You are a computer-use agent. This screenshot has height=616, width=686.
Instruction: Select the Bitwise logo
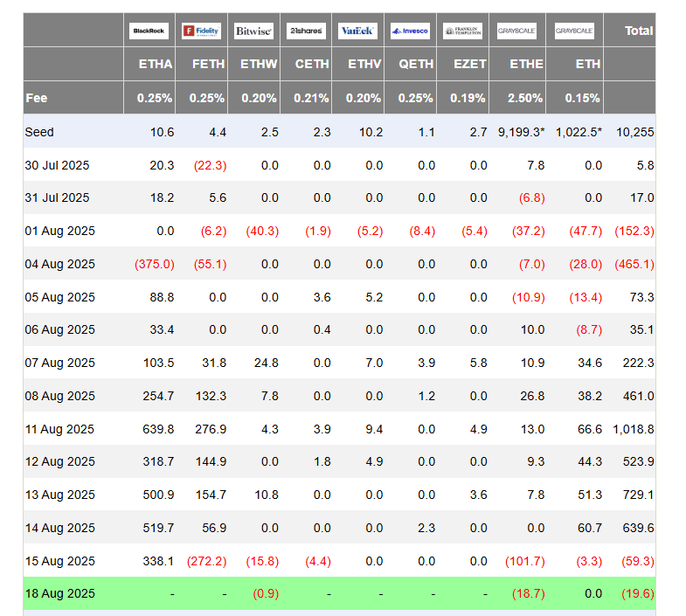point(253,31)
